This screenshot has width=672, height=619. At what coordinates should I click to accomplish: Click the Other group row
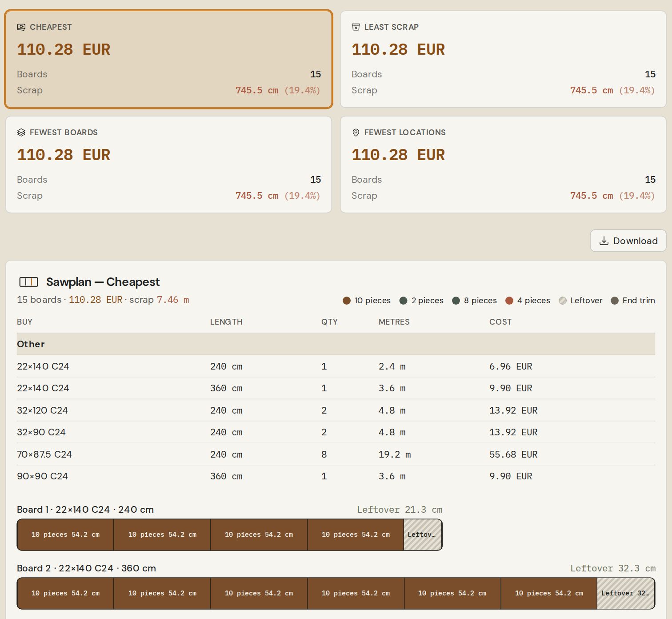click(x=336, y=344)
